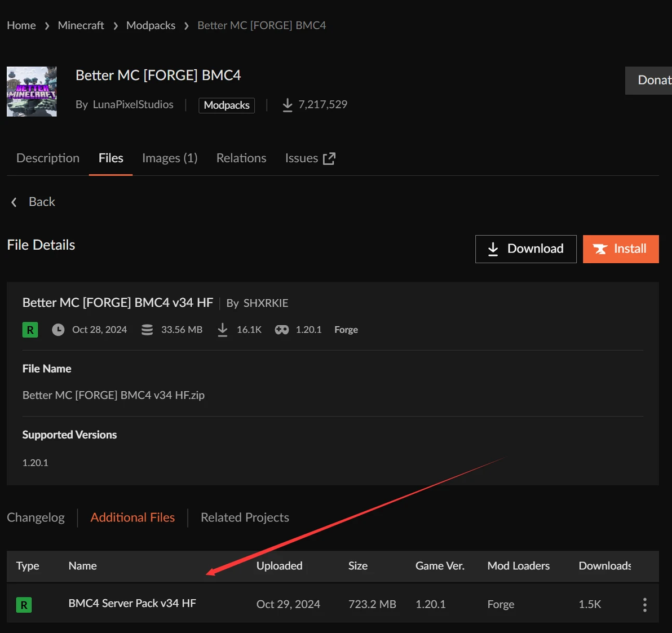This screenshot has height=633, width=672.
Task: Click the Size column header
Action: [x=358, y=566]
